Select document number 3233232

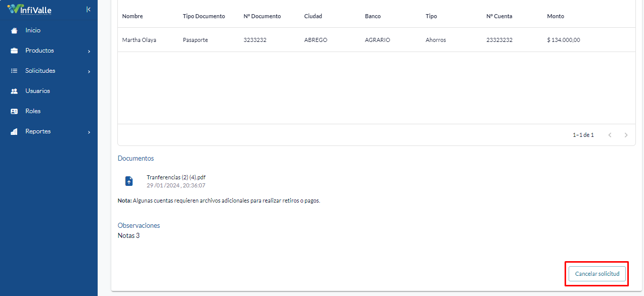255,40
